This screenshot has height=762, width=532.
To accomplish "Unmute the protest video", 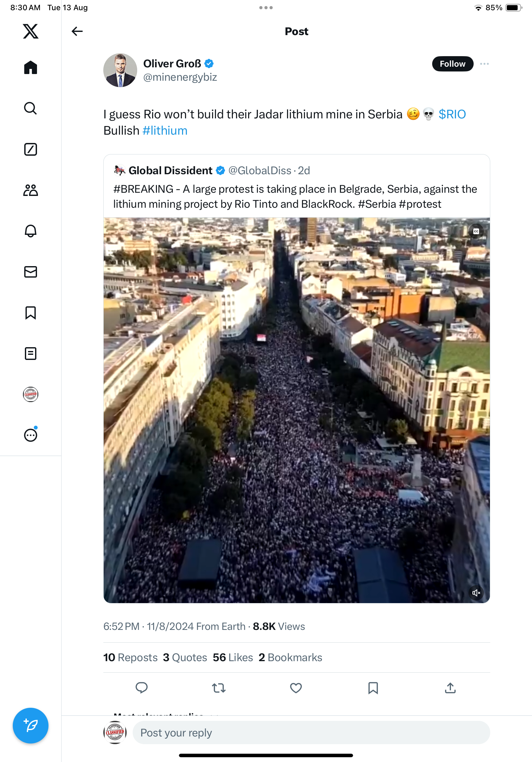I will 476,593.
